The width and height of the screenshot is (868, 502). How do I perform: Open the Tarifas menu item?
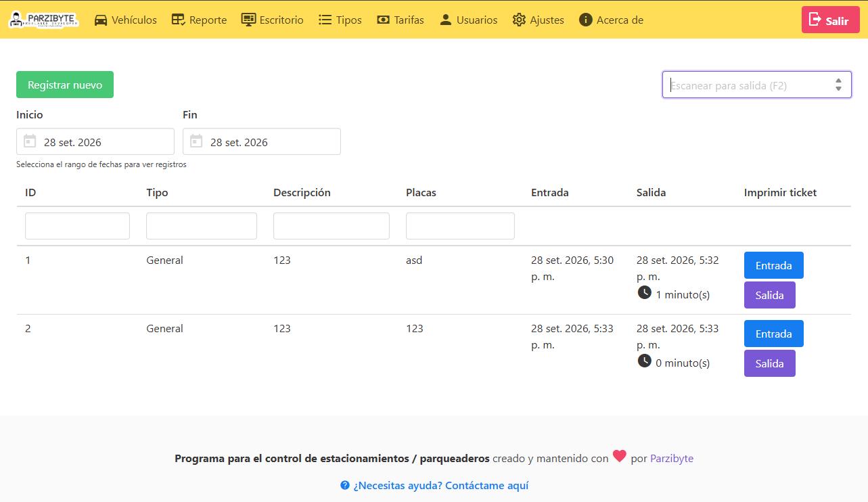(401, 20)
